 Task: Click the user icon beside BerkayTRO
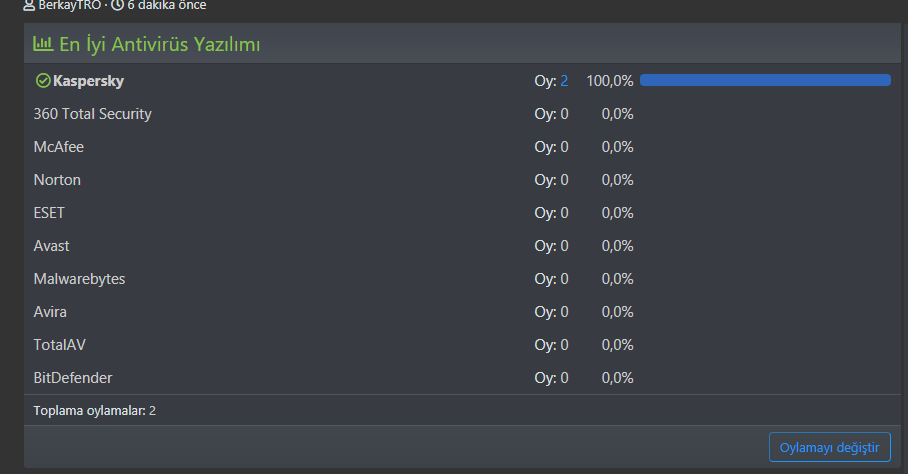point(29,5)
